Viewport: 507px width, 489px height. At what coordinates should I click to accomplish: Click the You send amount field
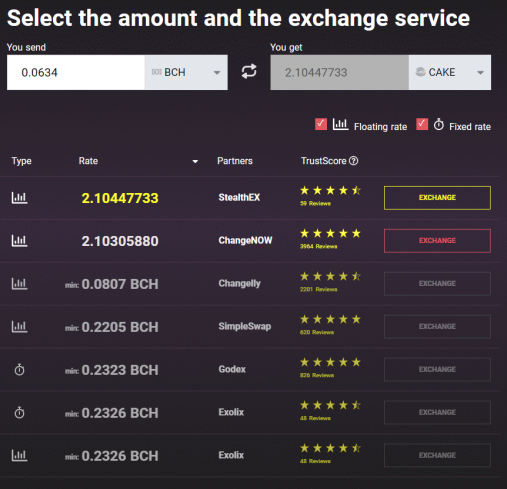[x=76, y=72]
